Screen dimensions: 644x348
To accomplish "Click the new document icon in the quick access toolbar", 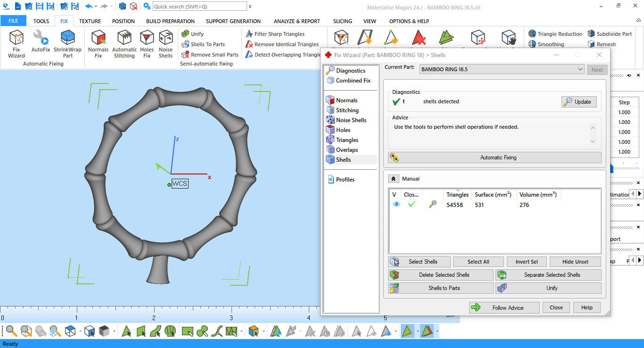I will click(17, 6).
